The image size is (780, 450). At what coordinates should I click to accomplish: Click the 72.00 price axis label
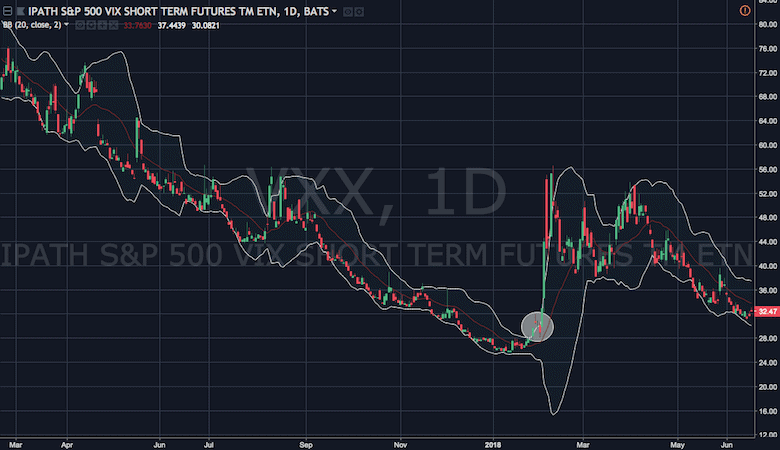pos(768,73)
